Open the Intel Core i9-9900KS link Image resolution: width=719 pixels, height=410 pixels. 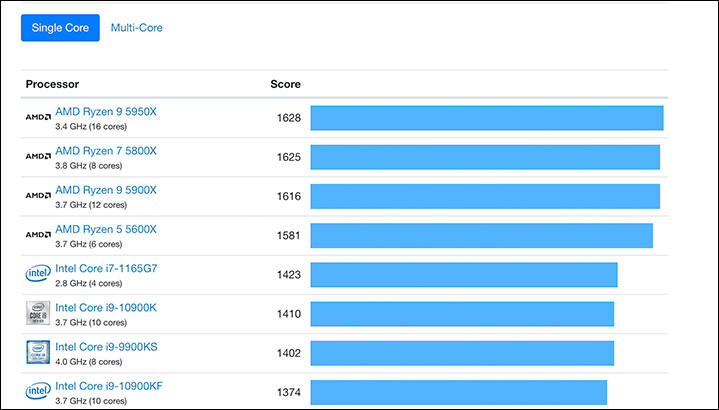[106, 346]
